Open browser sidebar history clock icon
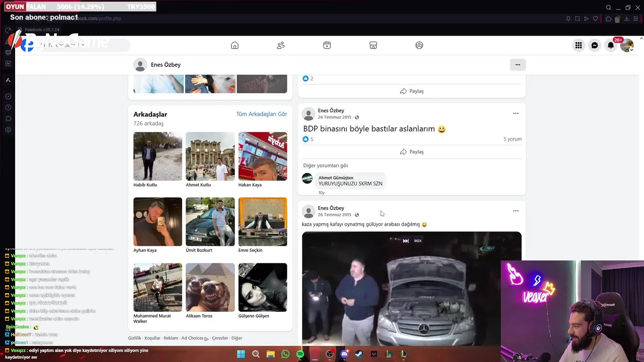This screenshot has height=362, width=644. click(8, 108)
